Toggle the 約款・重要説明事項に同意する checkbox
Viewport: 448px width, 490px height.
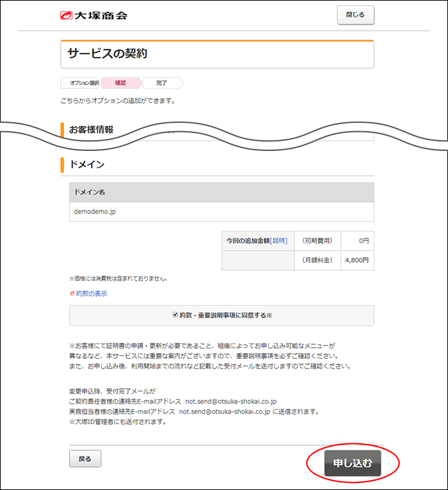pos(175,315)
